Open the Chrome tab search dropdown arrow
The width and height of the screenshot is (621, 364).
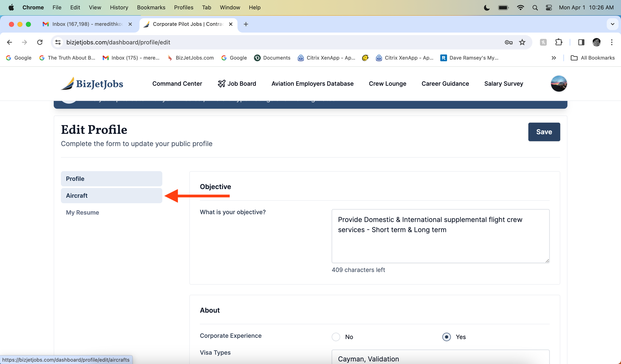(x=612, y=24)
